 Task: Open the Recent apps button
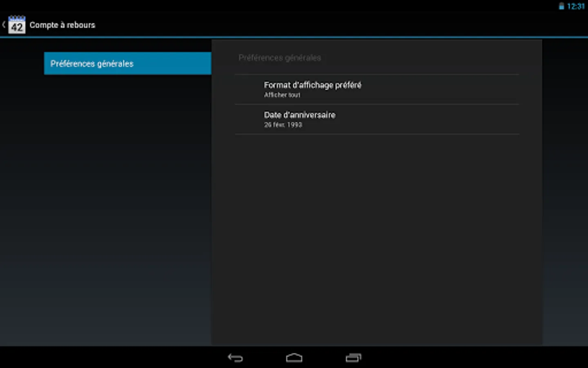pos(353,357)
